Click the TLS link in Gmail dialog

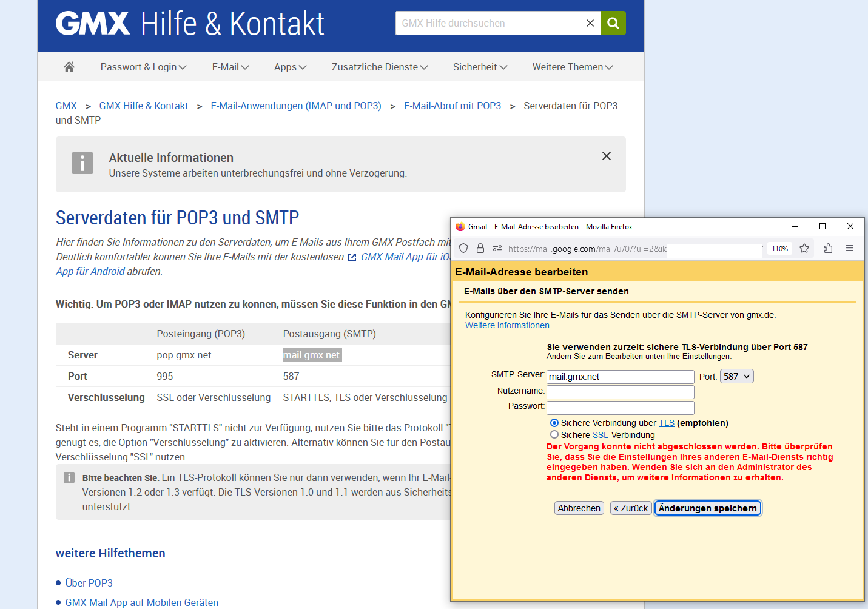click(667, 423)
